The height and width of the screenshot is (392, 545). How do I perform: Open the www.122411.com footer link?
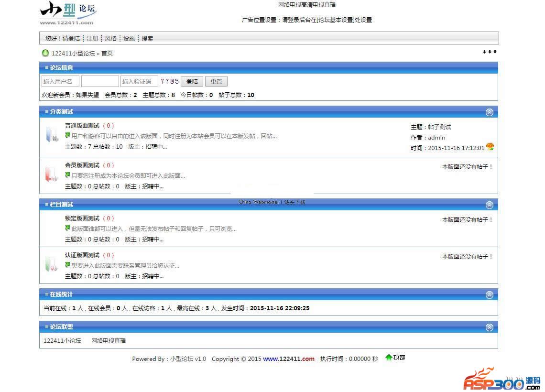click(x=288, y=359)
